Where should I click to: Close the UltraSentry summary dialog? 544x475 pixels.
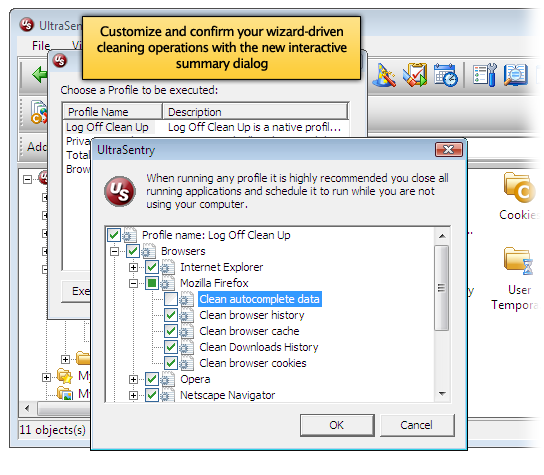[x=449, y=150]
